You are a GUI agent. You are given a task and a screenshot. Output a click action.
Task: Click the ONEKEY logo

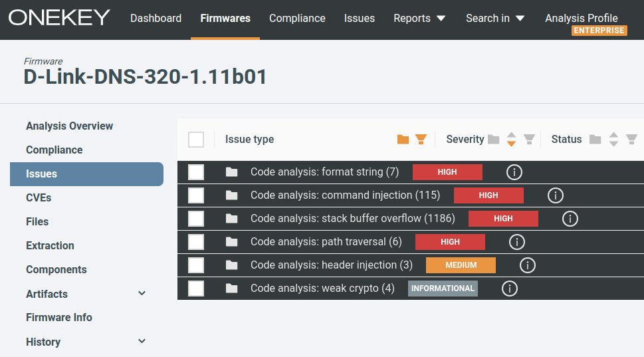[x=59, y=18]
